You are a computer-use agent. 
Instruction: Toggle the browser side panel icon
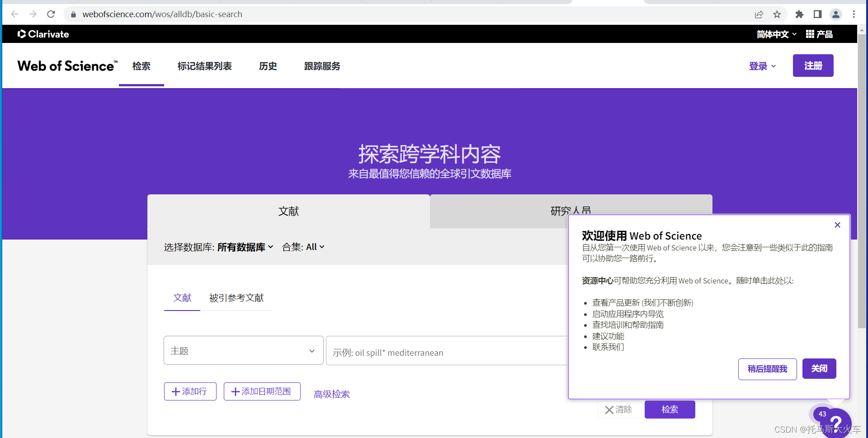[817, 14]
